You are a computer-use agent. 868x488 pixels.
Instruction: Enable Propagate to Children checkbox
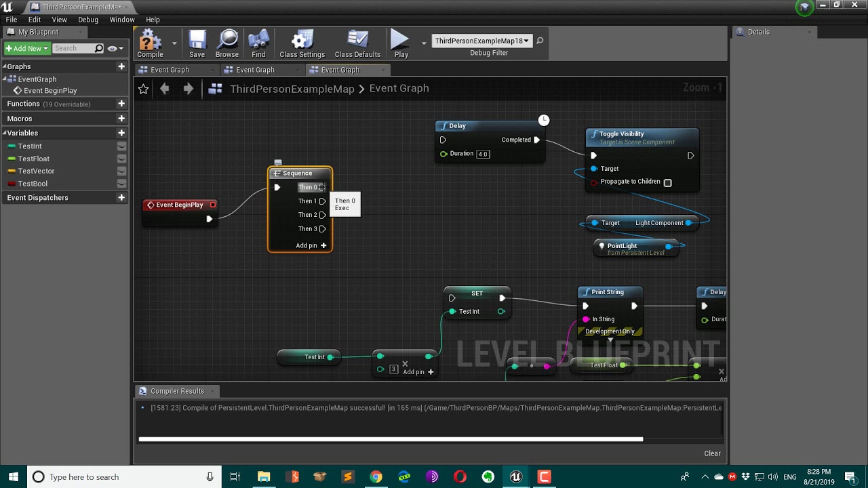pos(667,182)
